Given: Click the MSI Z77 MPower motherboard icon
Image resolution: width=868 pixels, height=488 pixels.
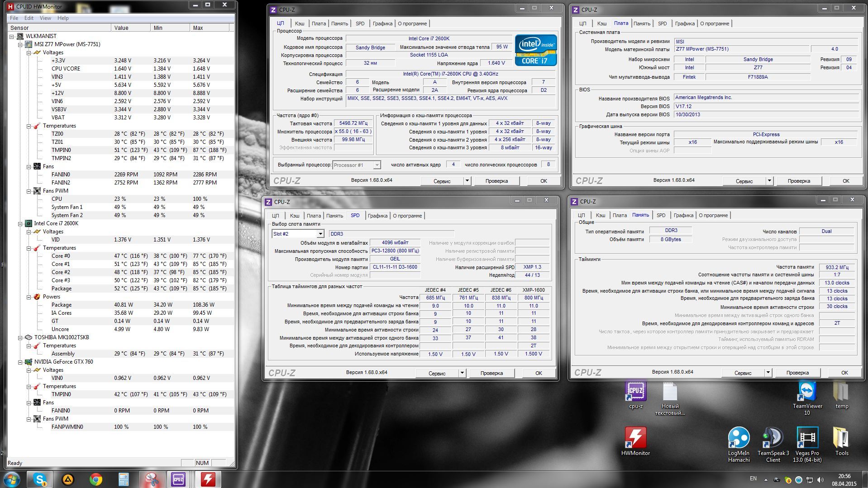Looking at the screenshot, I should 28,44.
